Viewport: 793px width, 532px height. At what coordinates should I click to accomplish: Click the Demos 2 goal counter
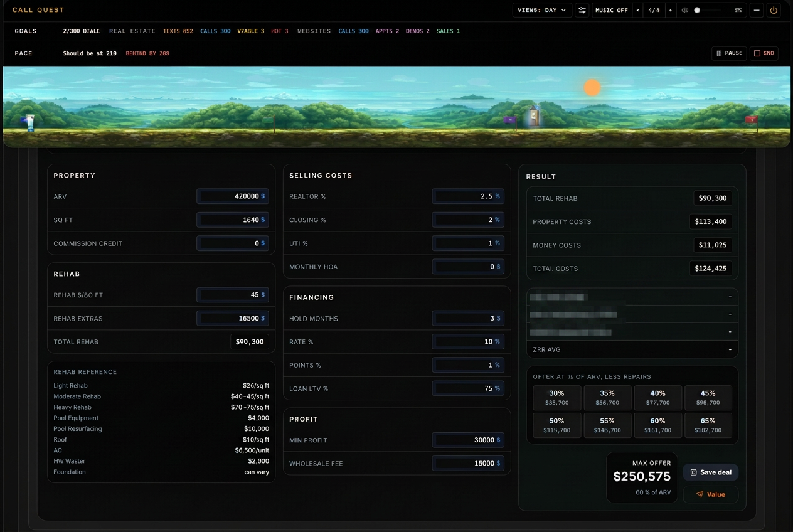[418, 31]
